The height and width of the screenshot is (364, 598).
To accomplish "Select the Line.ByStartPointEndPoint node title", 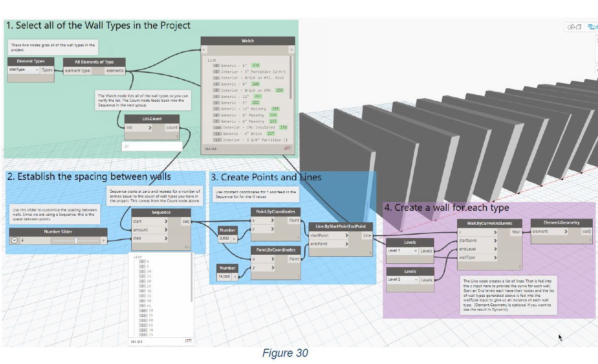I will (341, 226).
